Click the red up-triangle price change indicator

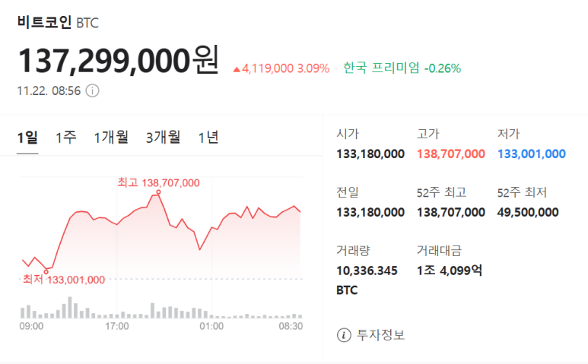[x=237, y=69]
